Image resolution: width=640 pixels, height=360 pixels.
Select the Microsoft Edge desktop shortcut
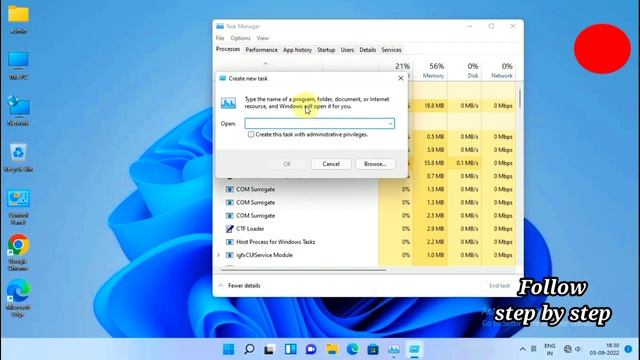[18, 298]
